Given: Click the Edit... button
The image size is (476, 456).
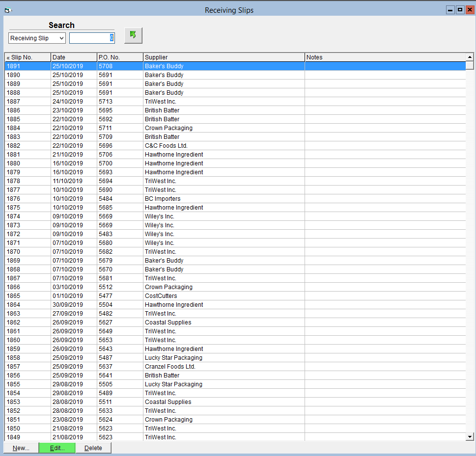Looking at the screenshot, I should tap(57, 448).
